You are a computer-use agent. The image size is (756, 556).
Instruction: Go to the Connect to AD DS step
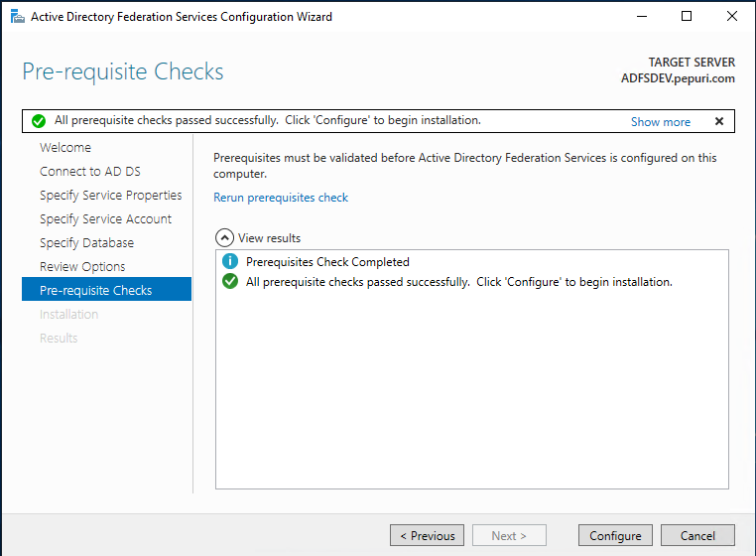click(90, 172)
